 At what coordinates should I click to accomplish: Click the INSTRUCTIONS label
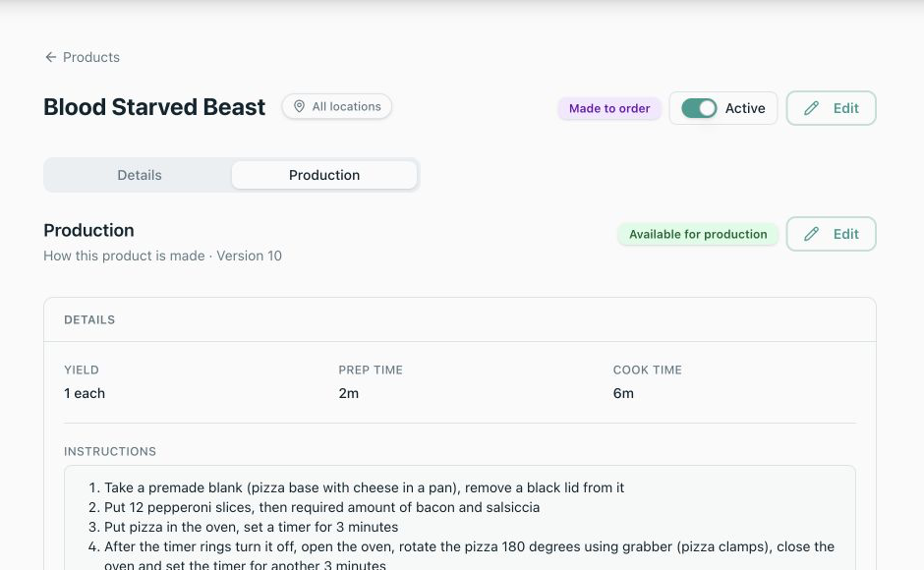coord(110,451)
